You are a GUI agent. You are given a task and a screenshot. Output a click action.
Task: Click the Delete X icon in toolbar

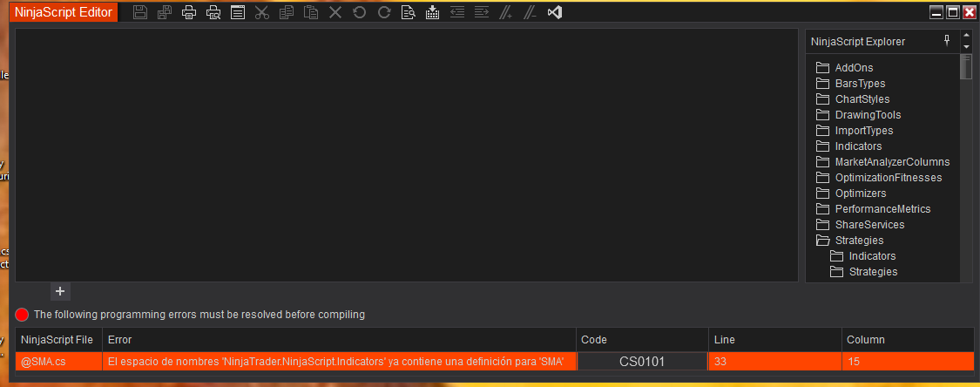click(x=335, y=12)
